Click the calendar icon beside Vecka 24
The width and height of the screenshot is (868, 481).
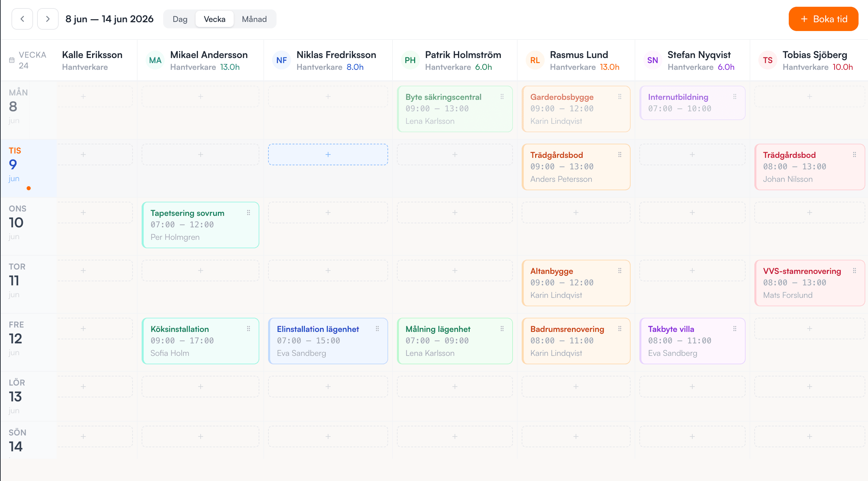pos(12,60)
